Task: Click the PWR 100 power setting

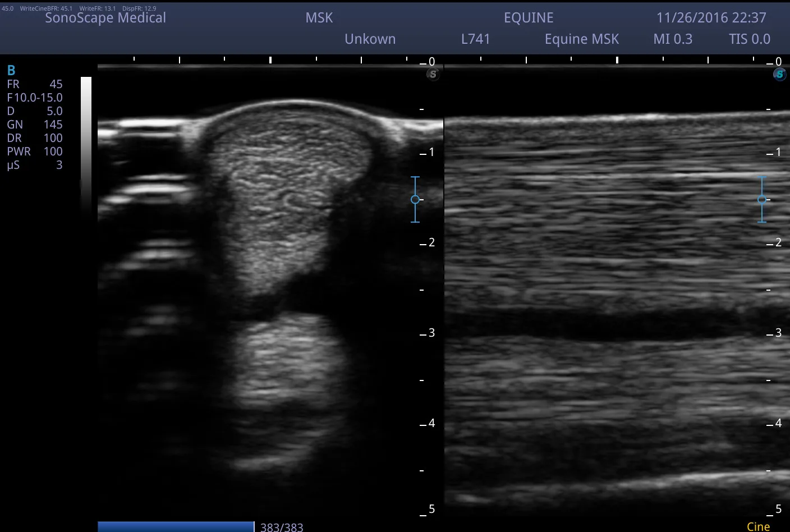Action: click(35, 152)
